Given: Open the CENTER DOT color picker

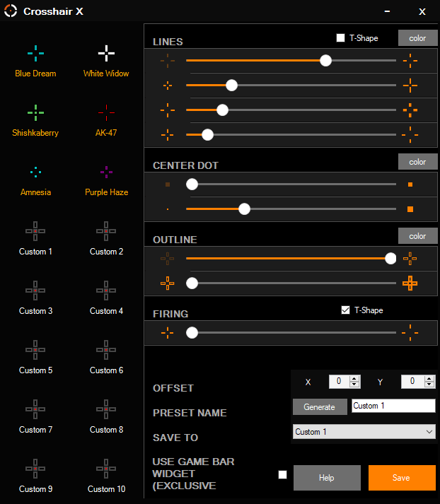Looking at the screenshot, I should pyautogui.click(x=417, y=162).
